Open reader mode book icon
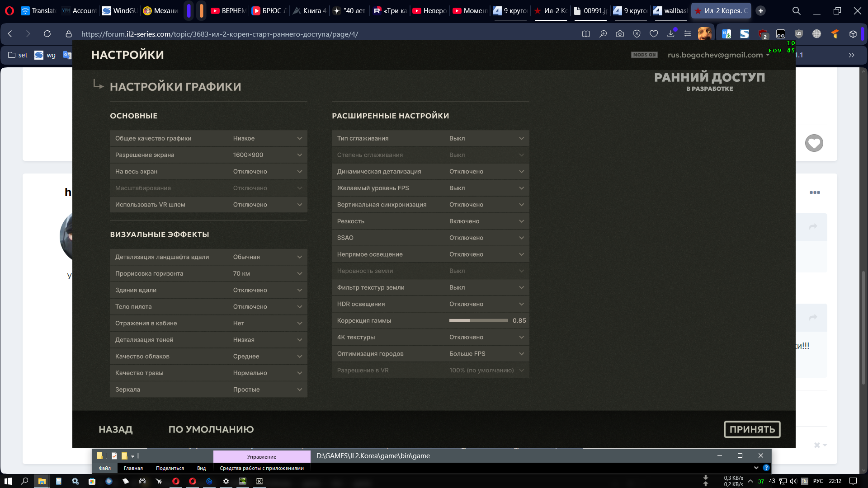The width and height of the screenshot is (868, 488). click(586, 34)
